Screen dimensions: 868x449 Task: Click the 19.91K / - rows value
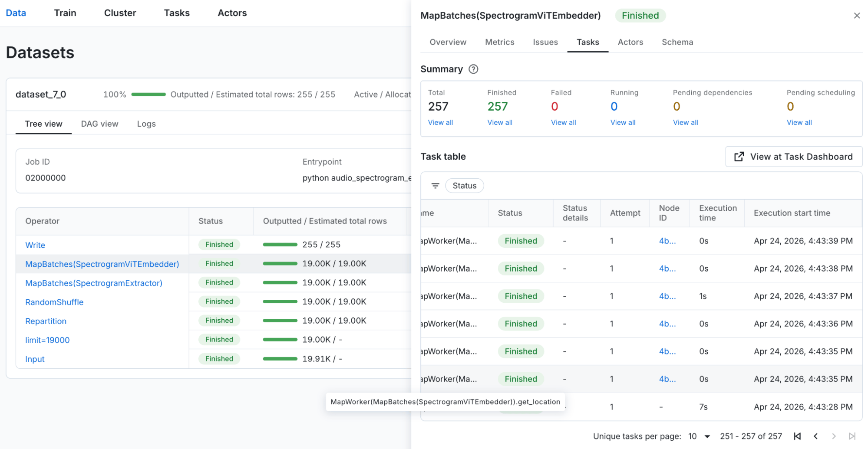[322, 360]
